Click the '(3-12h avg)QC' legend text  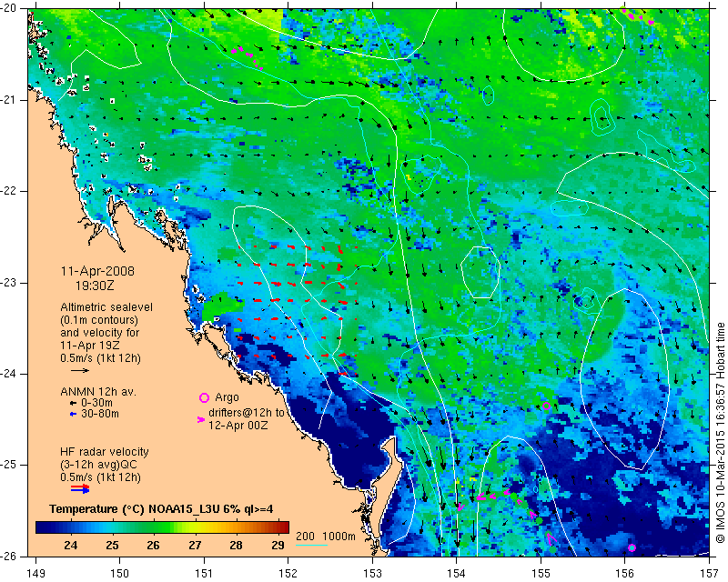(x=98, y=465)
